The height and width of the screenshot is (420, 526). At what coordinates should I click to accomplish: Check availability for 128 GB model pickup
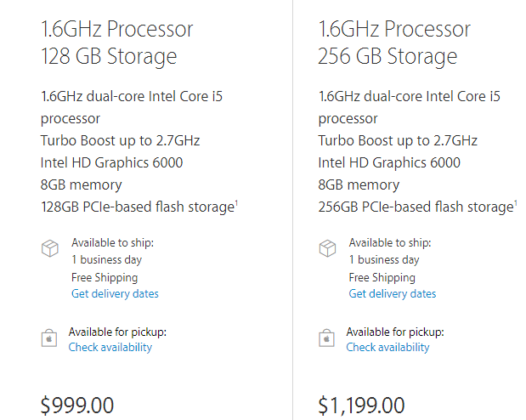pos(110,347)
